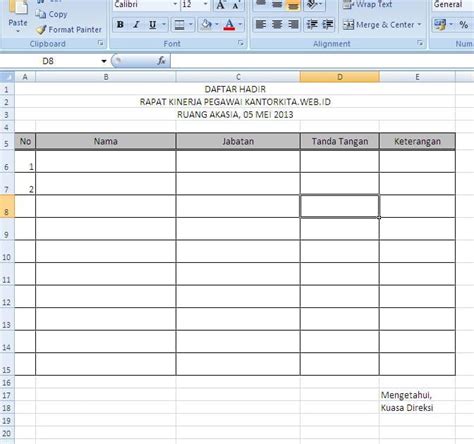Click the Increase Indent icon
This screenshot has width=474, height=444.
[328, 24]
